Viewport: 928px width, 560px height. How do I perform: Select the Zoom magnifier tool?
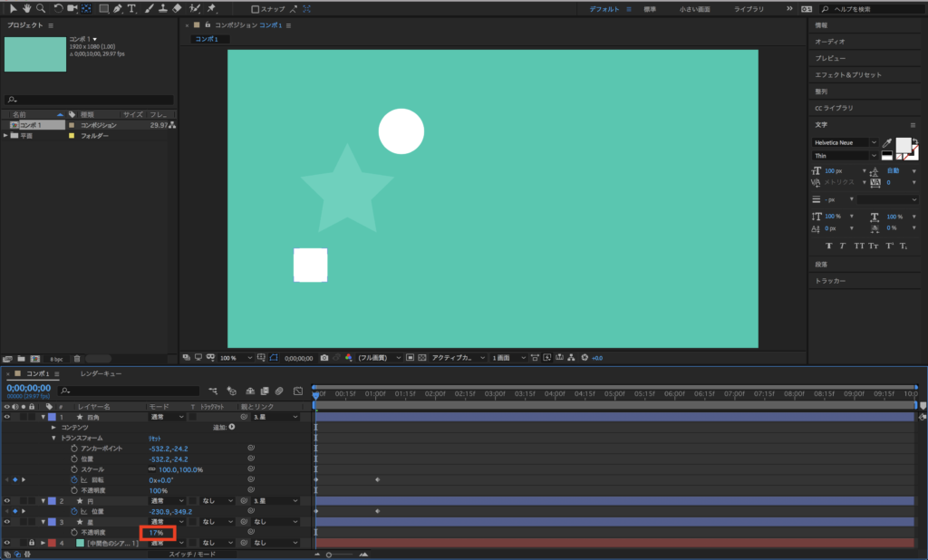[41, 8]
